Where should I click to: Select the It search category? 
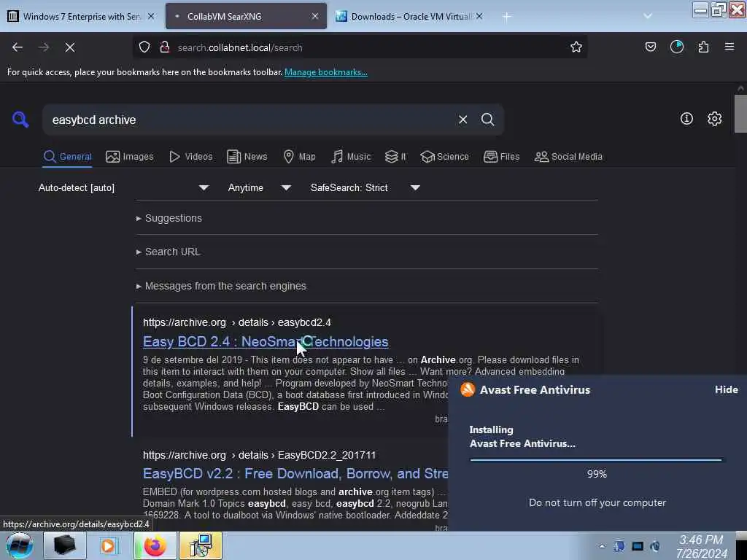395,157
